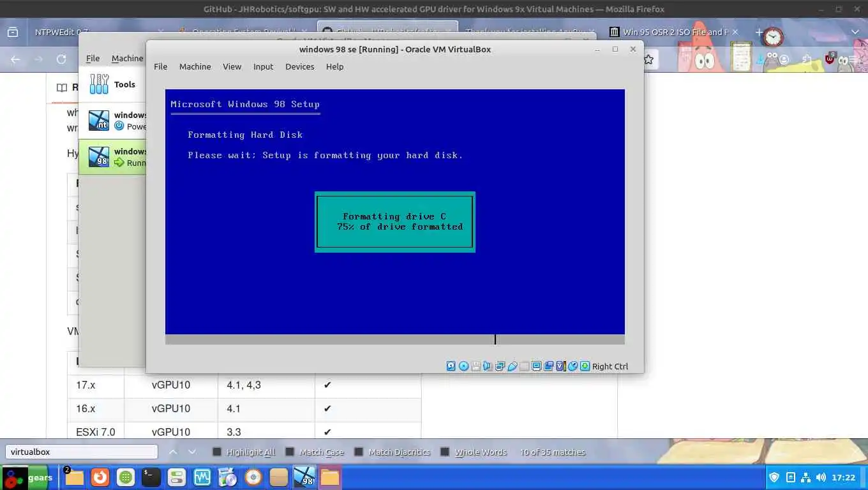Viewport: 868px width, 490px height.
Task: Close the Win 95 OSR 2 ISO tab
Action: coord(735,32)
